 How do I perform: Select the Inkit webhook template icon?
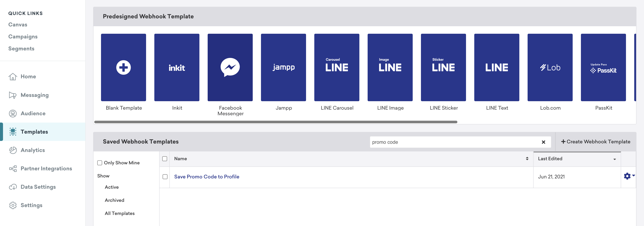(177, 67)
